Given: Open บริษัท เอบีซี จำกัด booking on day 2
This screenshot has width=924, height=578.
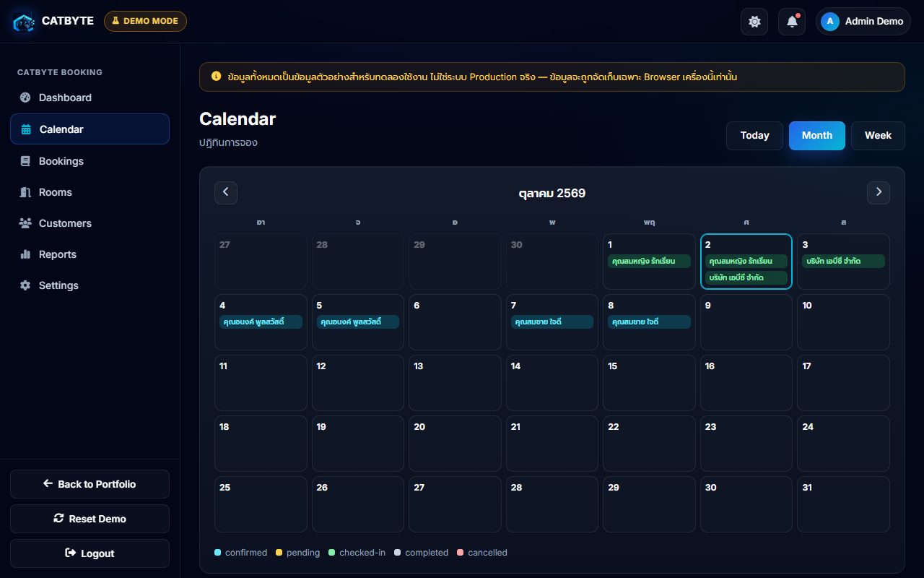Looking at the screenshot, I should click(x=746, y=277).
